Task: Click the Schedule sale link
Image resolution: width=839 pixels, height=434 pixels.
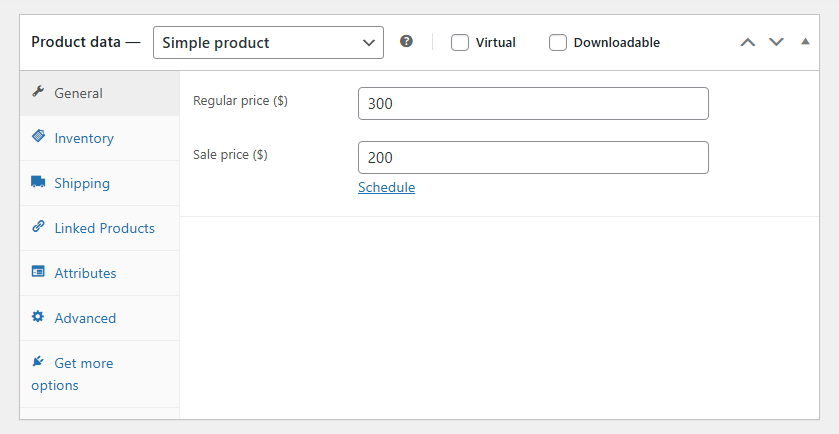Action: pyautogui.click(x=386, y=187)
